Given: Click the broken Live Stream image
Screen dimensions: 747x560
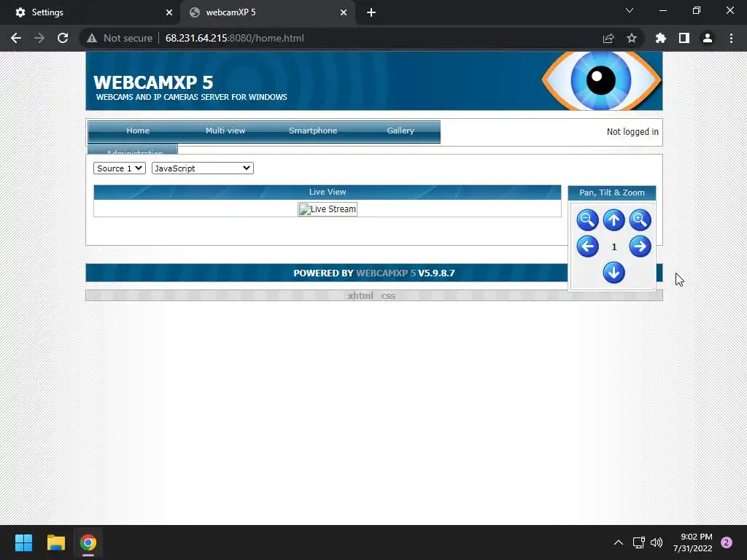Looking at the screenshot, I should point(328,209).
